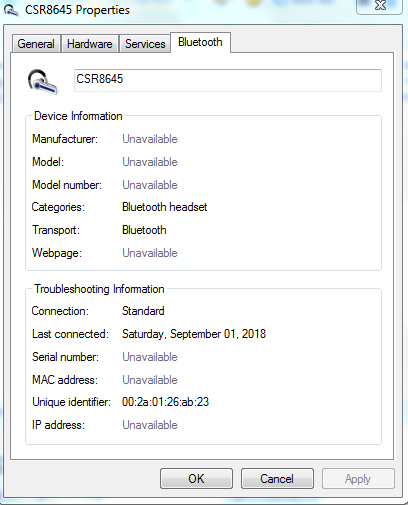The height and width of the screenshot is (505, 408).
Task: Click the Bluetooth tab
Action: tap(200, 42)
